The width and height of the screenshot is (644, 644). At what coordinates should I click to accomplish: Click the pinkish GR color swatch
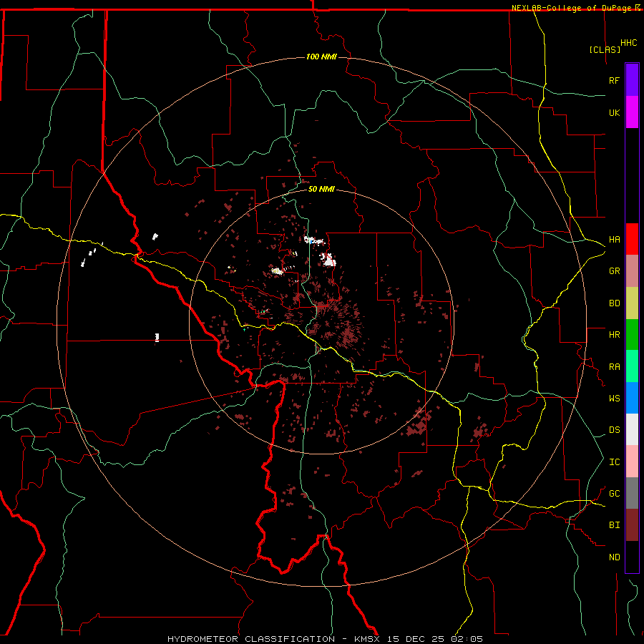632,271
